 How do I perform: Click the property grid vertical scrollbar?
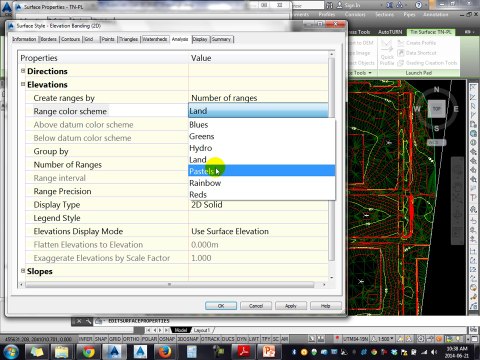click(x=331, y=160)
